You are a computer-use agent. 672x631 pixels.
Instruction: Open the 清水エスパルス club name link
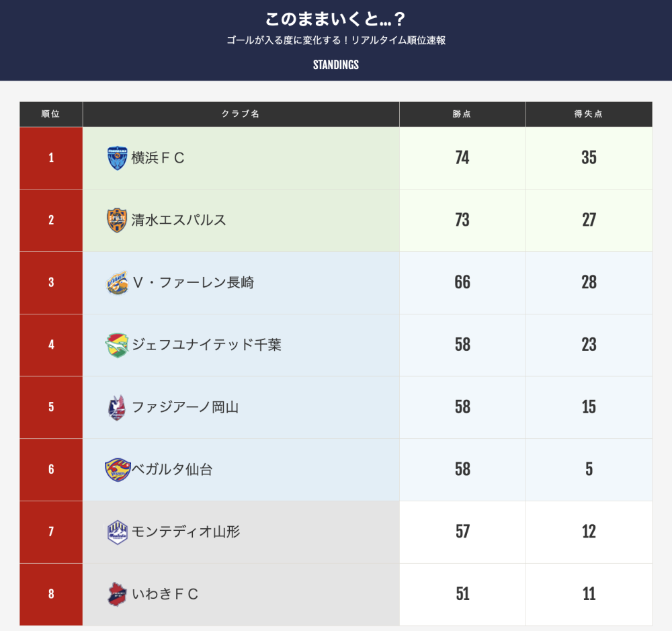[179, 220]
